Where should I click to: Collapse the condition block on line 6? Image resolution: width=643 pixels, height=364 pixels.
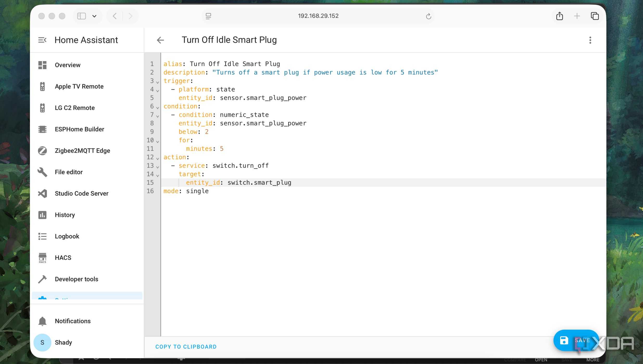tap(157, 107)
